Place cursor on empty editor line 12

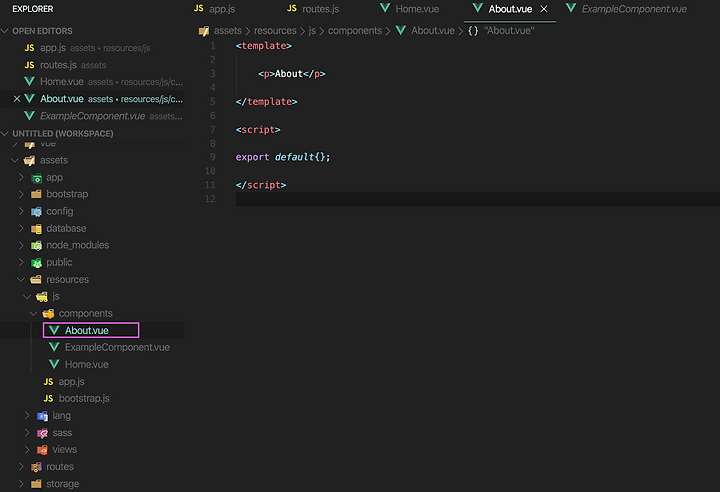tap(478, 199)
